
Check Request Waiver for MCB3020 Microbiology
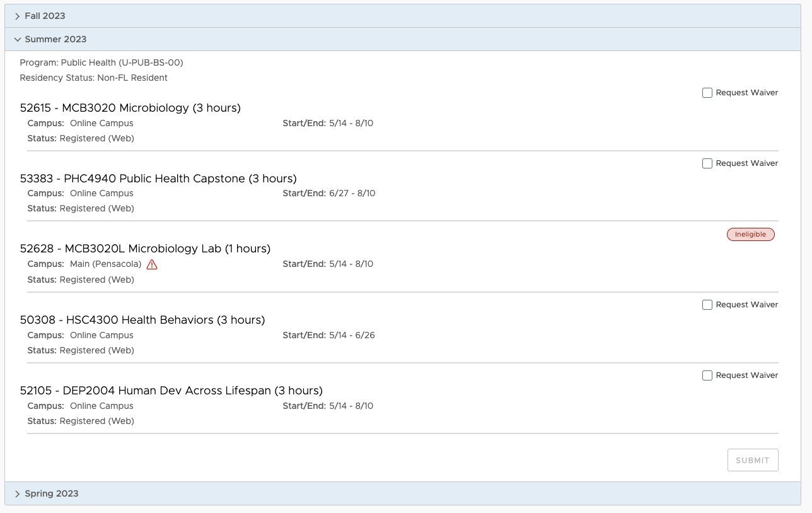(707, 93)
